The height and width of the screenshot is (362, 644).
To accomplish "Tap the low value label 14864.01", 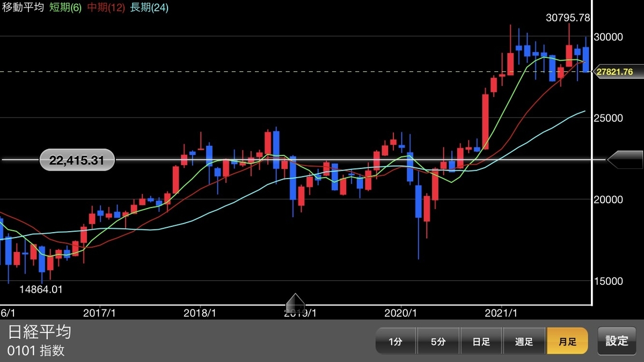I will (41, 290).
